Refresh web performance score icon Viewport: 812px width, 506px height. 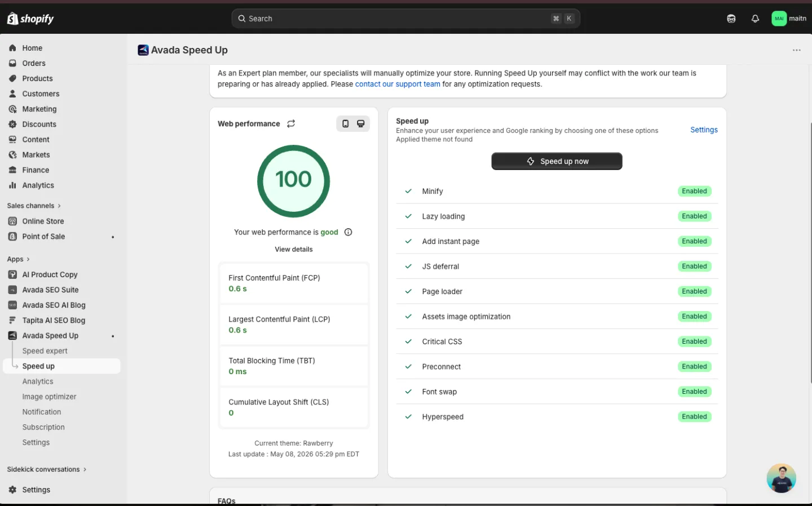click(x=291, y=123)
